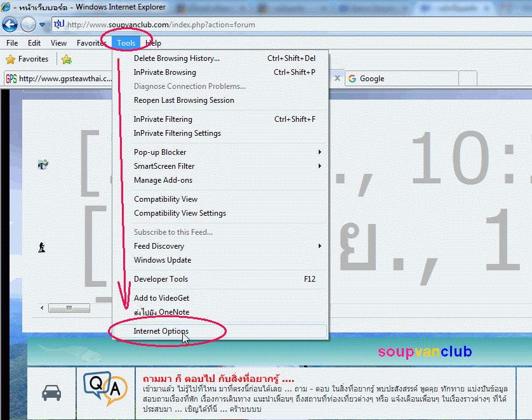The image size is (532, 420).
Task: Expand the Pop-up Blocker submenu
Action: click(x=220, y=152)
